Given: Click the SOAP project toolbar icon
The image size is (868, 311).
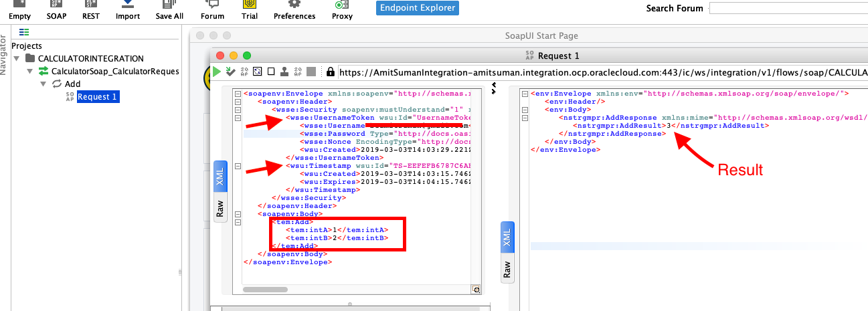Looking at the screenshot, I should pyautogui.click(x=56, y=10).
